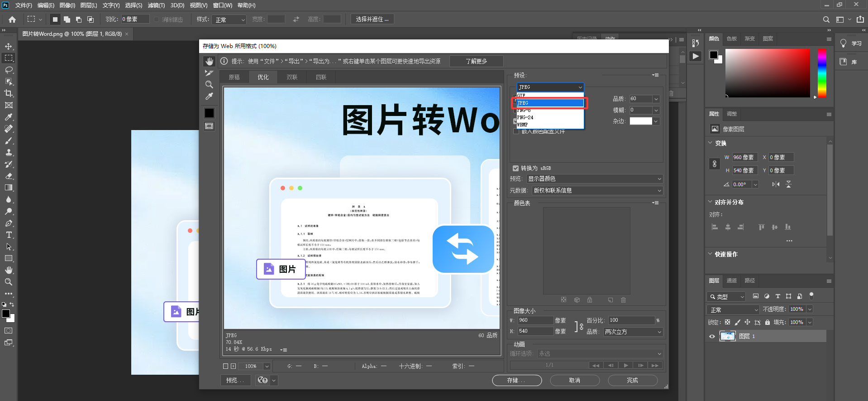Open the 文件(F) menu

(24, 5)
